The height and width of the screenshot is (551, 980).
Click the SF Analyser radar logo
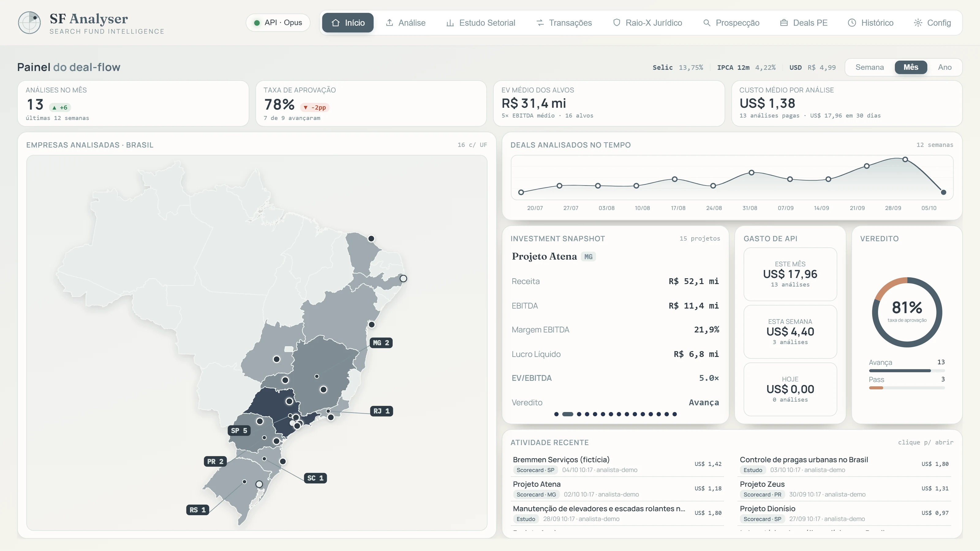coord(29,23)
